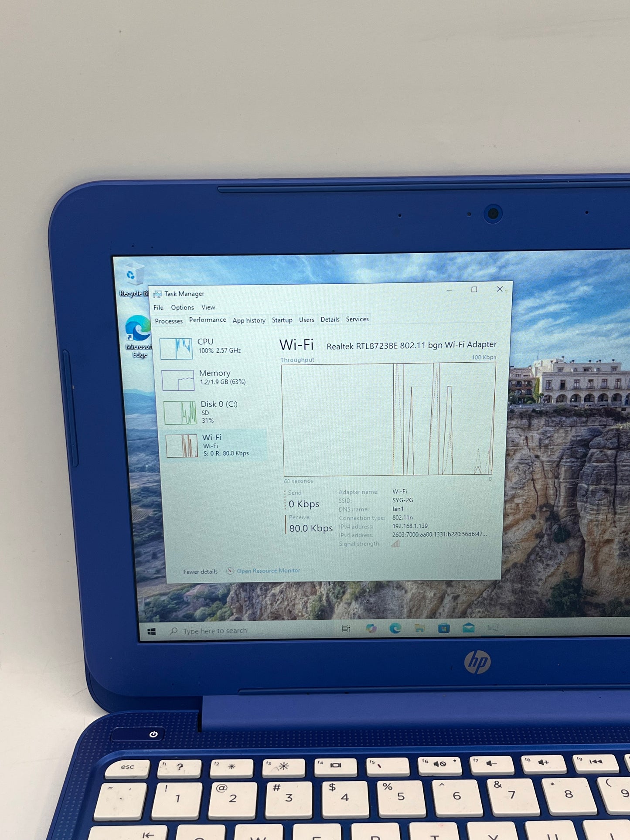Image resolution: width=630 pixels, height=840 pixels.
Task: Click Fewer details
Action: pos(200,571)
